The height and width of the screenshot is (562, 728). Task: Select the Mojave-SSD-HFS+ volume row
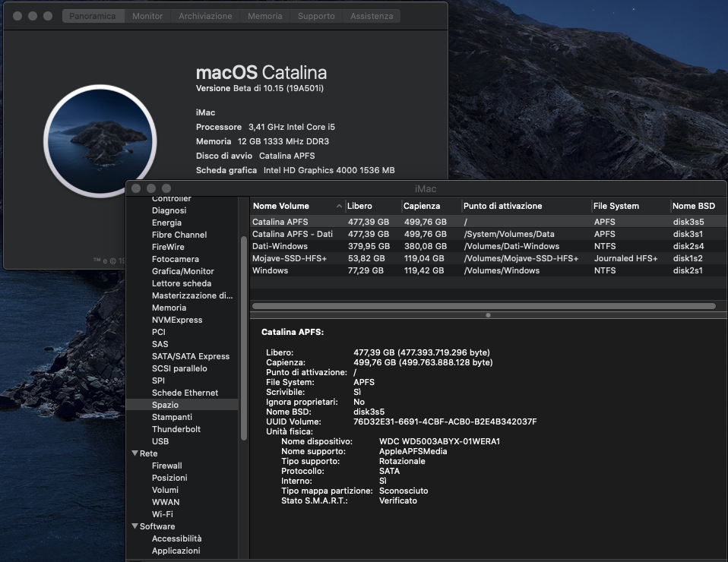(x=488, y=258)
